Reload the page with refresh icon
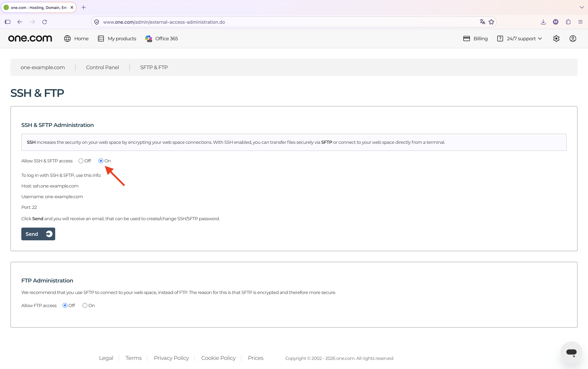 coord(44,22)
